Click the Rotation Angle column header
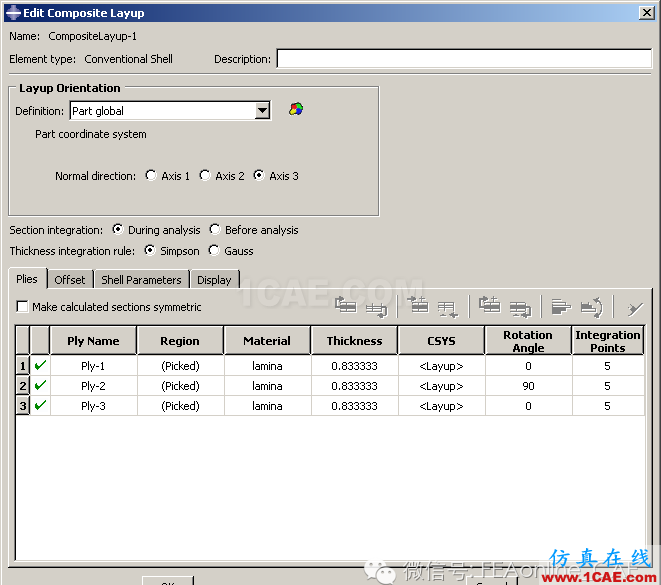Screen dimensions: 661x585 pyautogui.click(x=528, y=341)
